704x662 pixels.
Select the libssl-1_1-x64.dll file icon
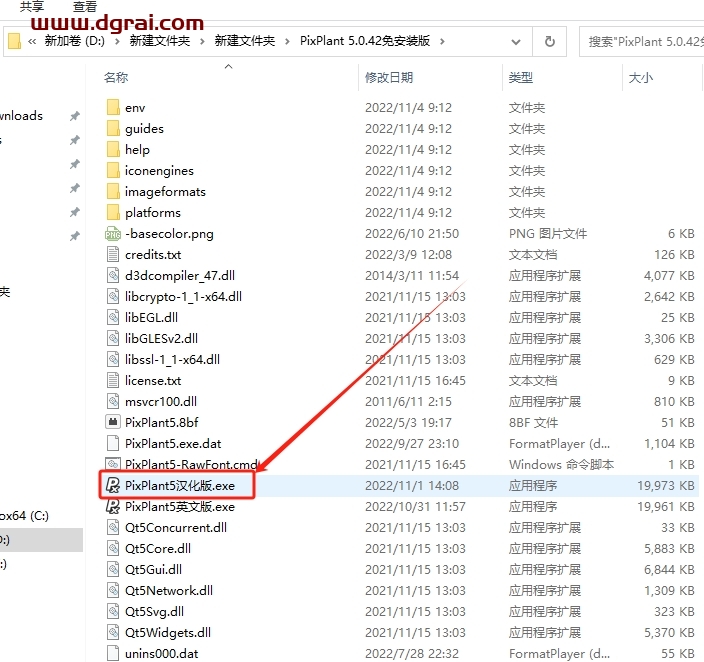(113, 360)
